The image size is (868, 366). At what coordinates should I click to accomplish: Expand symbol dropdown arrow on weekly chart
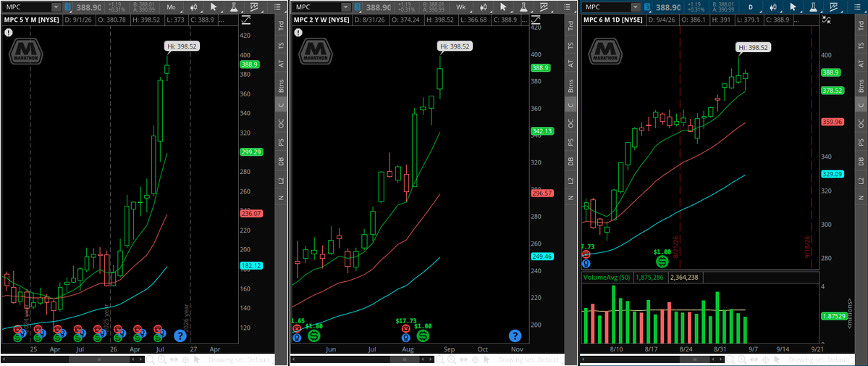[345, 7]
